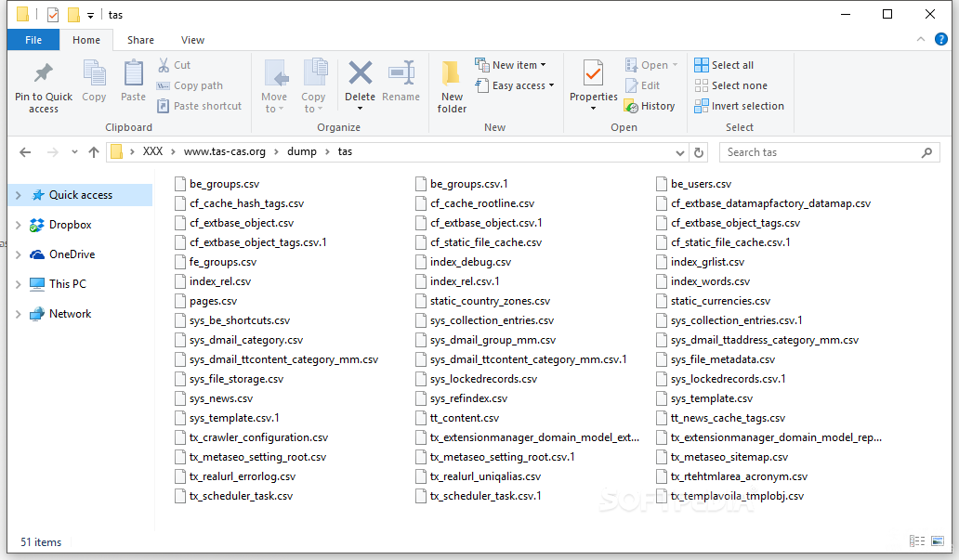959x560 pixels.
Task: Click Select all in the ribbon
Action: coord(725,65)
